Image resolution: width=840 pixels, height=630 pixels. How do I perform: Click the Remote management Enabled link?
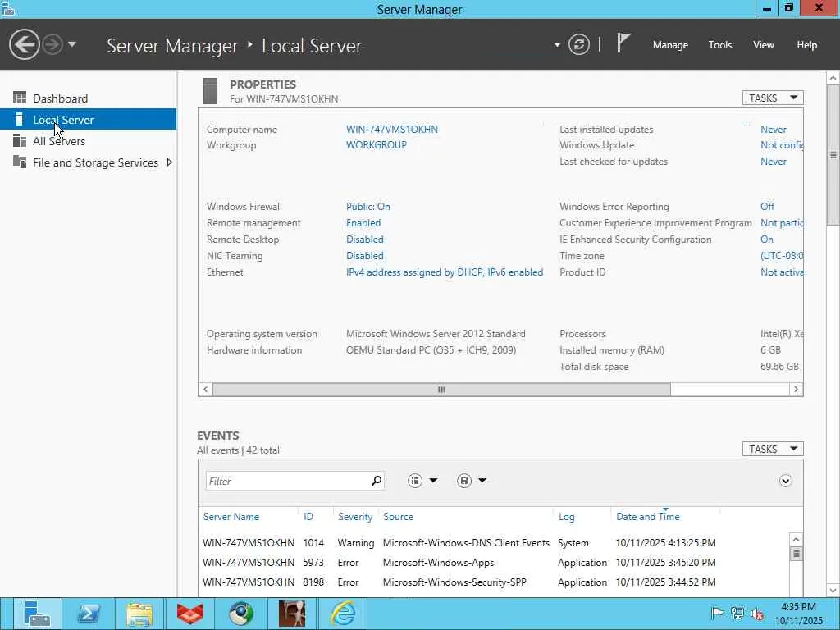click(x=363, y=223)
